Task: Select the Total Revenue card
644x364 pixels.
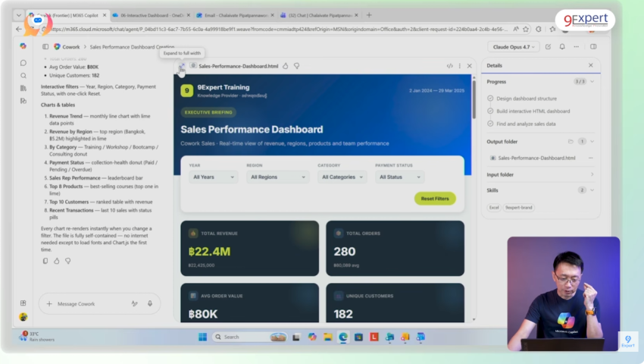Action: click(x=250, y=249)
